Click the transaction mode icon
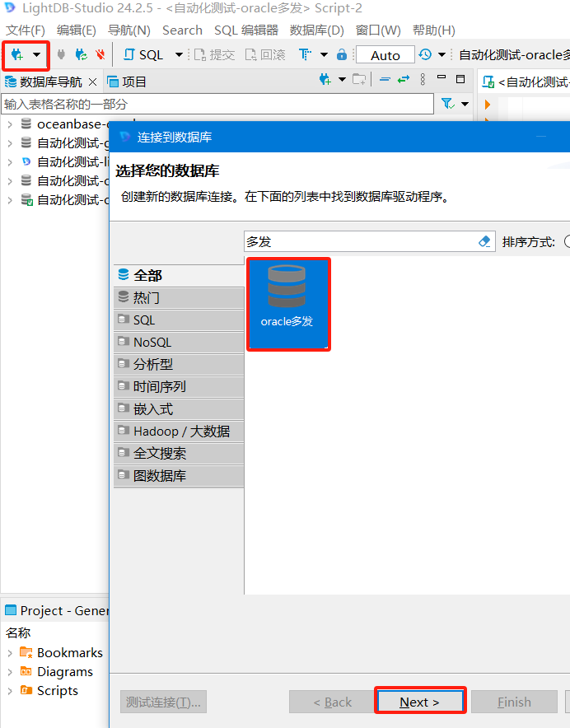 tap(305, 55)
